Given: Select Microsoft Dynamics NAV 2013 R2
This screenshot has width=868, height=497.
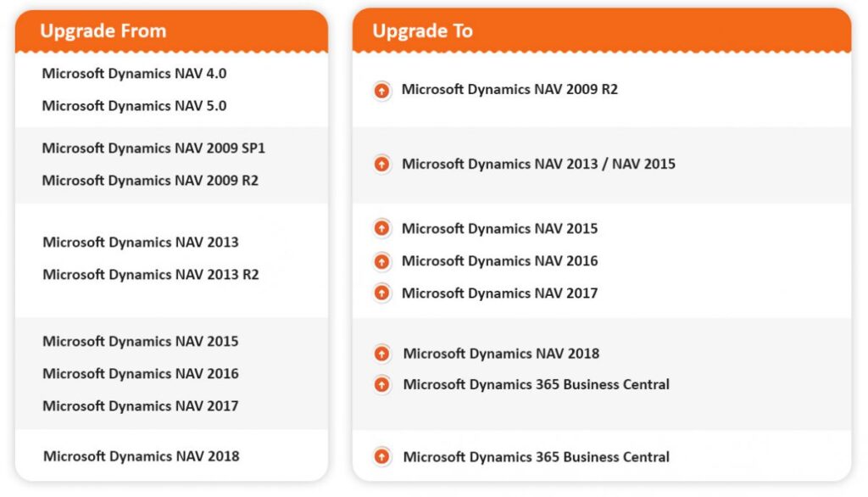Looking at the screenshot, I should 151,274.
